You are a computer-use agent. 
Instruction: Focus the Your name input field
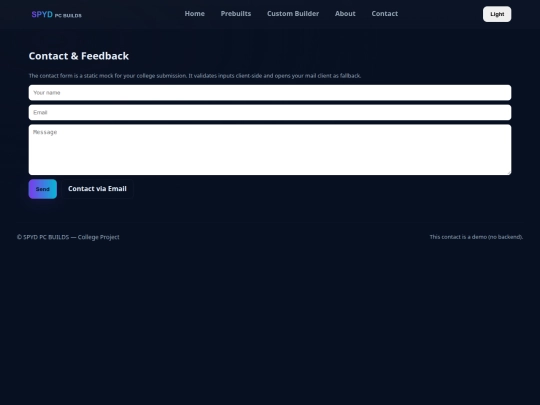coord(270,93)
